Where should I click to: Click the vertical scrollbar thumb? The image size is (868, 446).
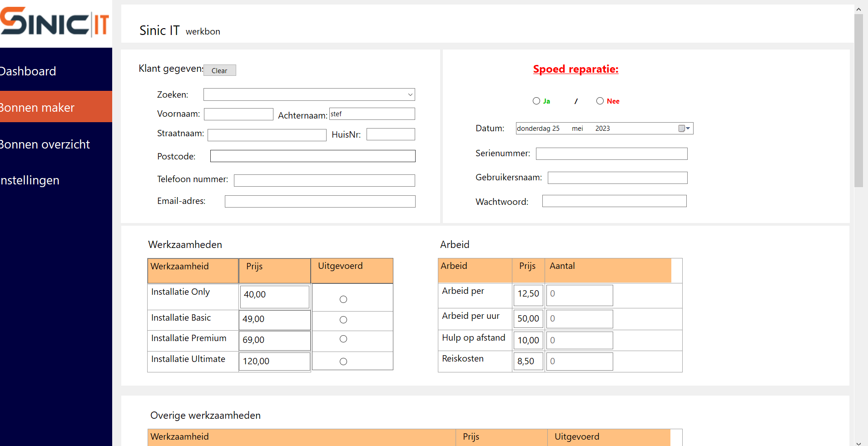pos(858,100)
